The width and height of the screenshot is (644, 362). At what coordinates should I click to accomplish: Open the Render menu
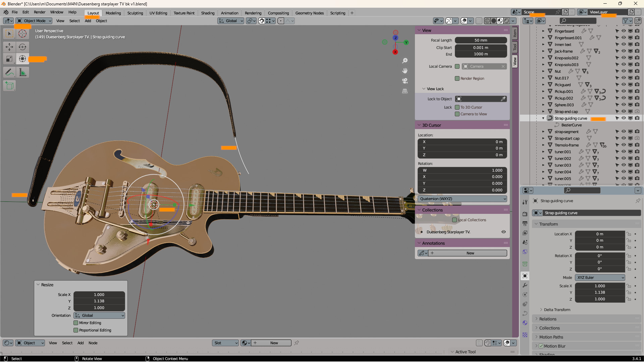pyautogui.click(x=40, y=12)
